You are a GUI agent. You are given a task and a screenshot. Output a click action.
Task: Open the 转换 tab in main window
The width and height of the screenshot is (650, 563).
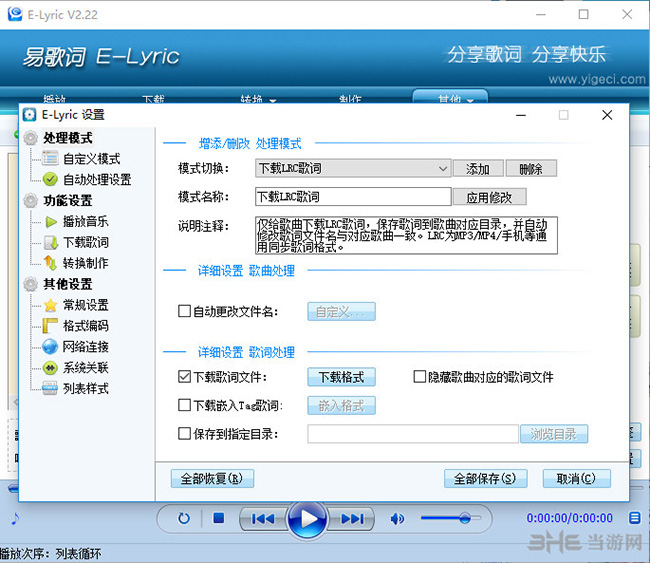(257, 99)
